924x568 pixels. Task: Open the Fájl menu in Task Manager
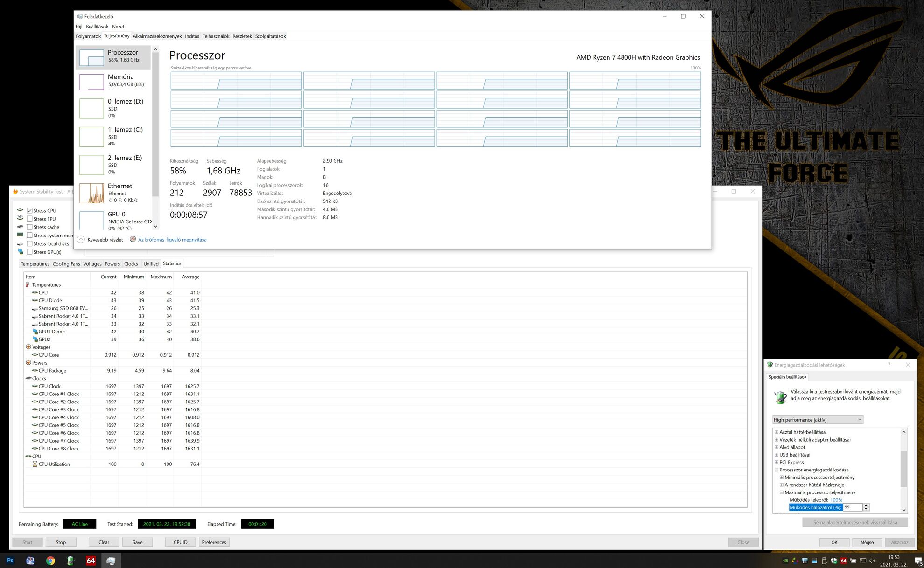(79, 27)
